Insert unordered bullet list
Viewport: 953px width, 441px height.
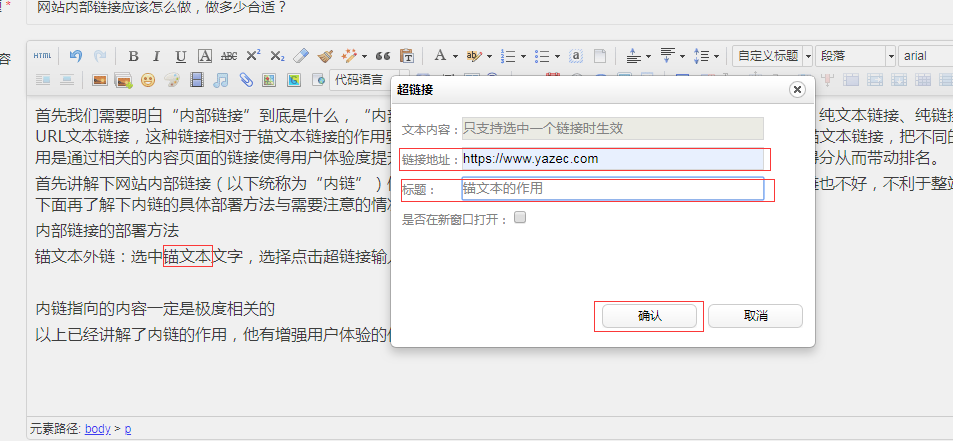(x=540, y=56)
